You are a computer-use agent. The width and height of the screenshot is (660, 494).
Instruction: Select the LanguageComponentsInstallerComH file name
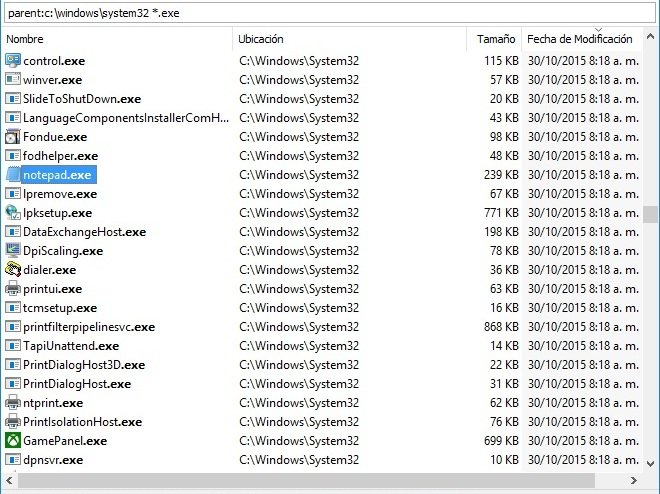tap(126, 118)
